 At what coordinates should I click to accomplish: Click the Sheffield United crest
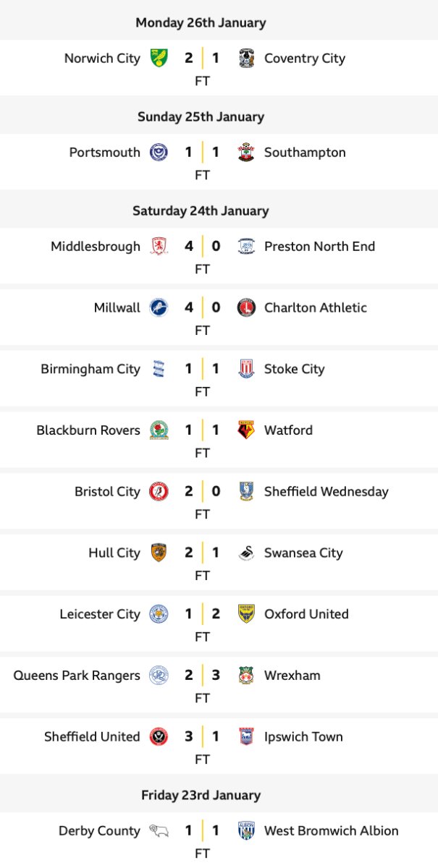[159, 737]
